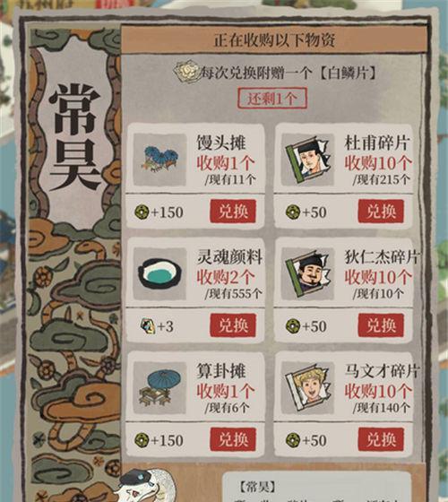Click the 白鳞片 white scale icon
This screenshot has height=502, width=448.
coord(186,72)
